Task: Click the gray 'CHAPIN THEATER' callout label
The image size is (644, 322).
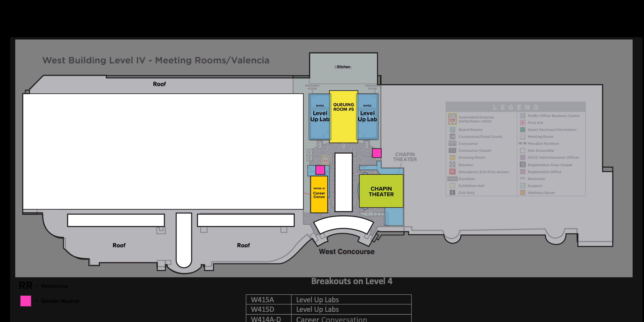Action: (x=405, y=157)
